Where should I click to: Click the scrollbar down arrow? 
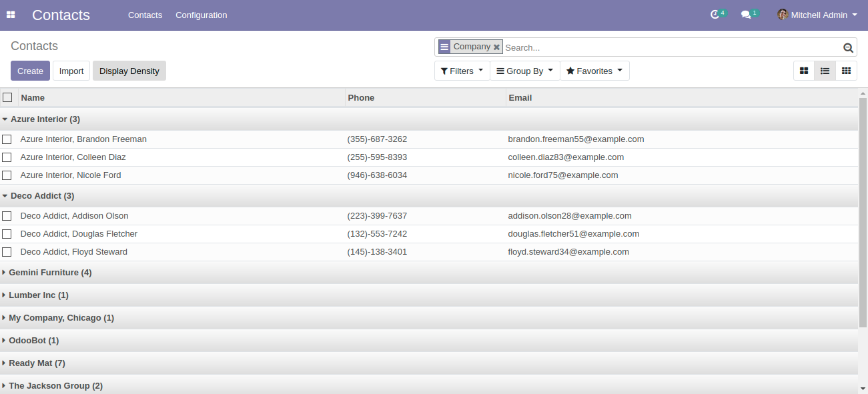(x=863, y=388)
